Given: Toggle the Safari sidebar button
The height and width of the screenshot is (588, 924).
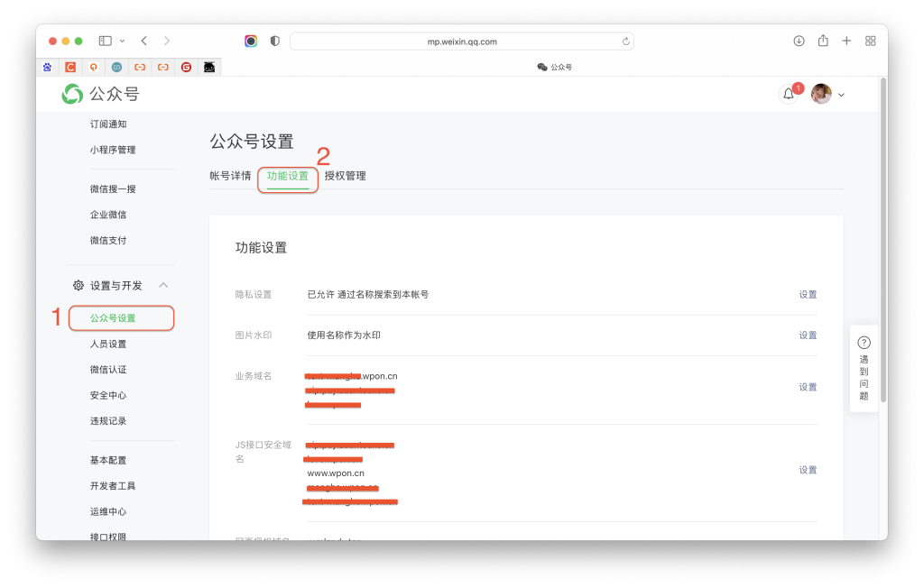Looking at the screenshot, I should click(106, 41).
